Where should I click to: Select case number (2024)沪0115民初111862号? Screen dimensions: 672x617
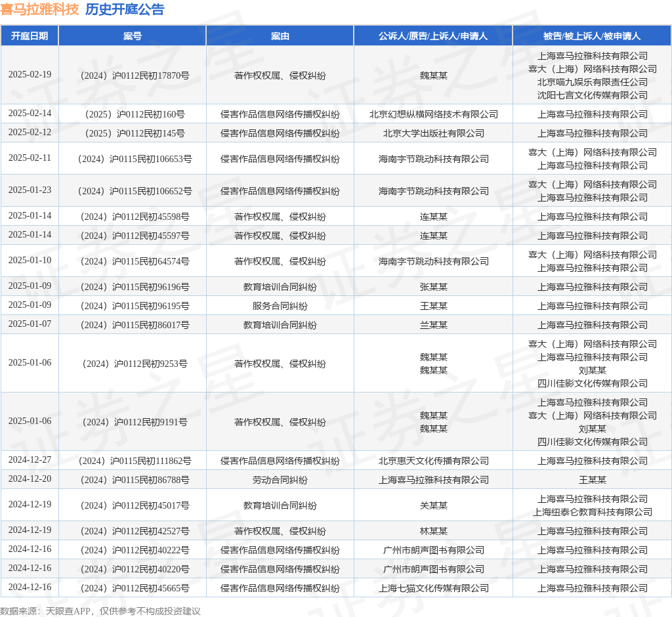pos(135,461)
